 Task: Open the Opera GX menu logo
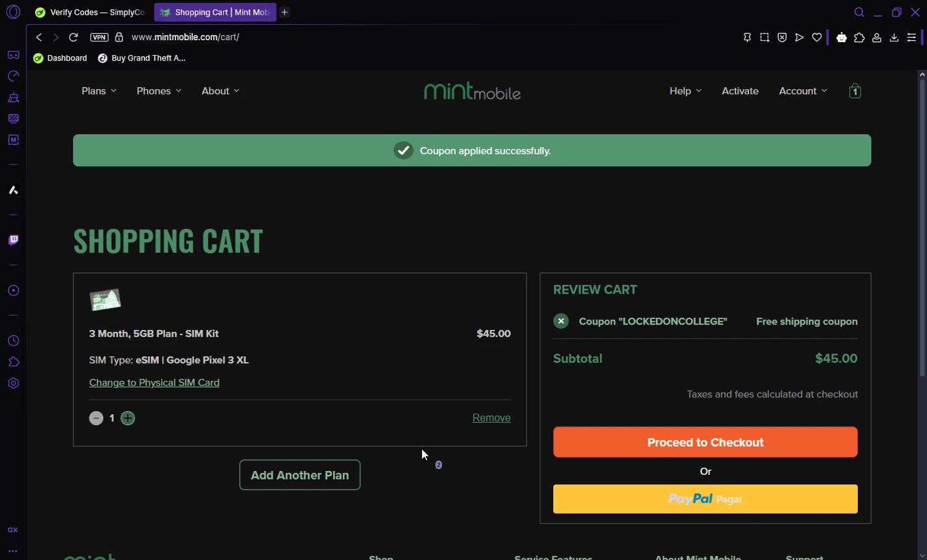pyautogui.click(x=13, y=12)
